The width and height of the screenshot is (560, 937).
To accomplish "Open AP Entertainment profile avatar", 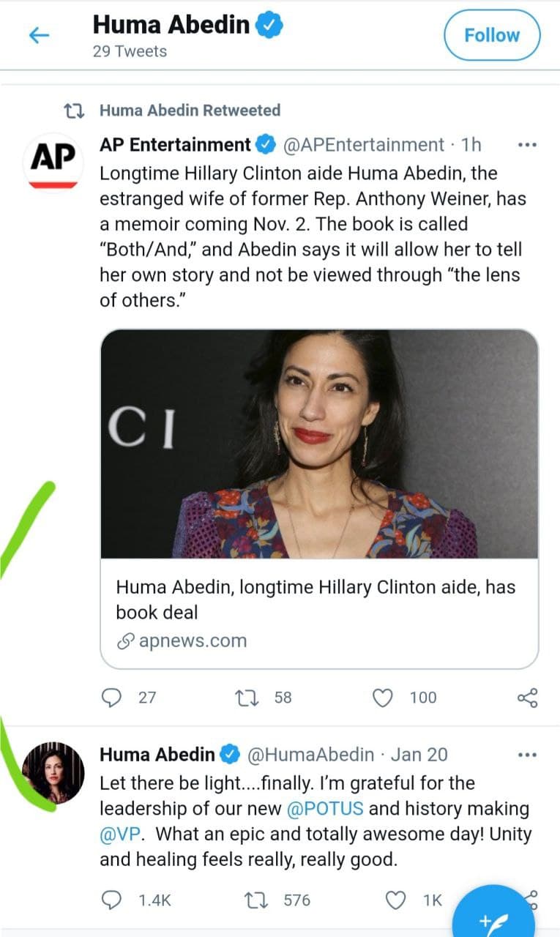I will tap(53, 161).
